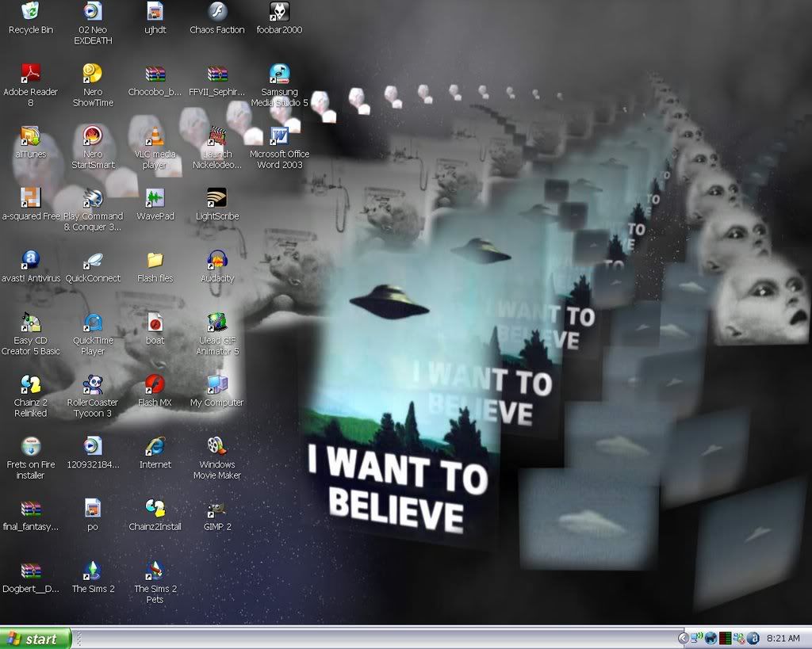Select the My Computer icon
The image size is (812, 649).
pyautogui.click(x=216, y=384)
